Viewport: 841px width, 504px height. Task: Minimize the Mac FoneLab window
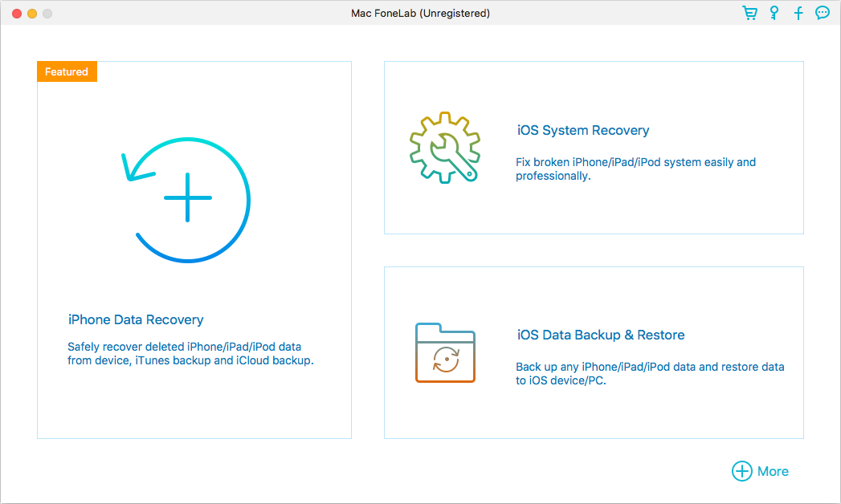[32, 14]
